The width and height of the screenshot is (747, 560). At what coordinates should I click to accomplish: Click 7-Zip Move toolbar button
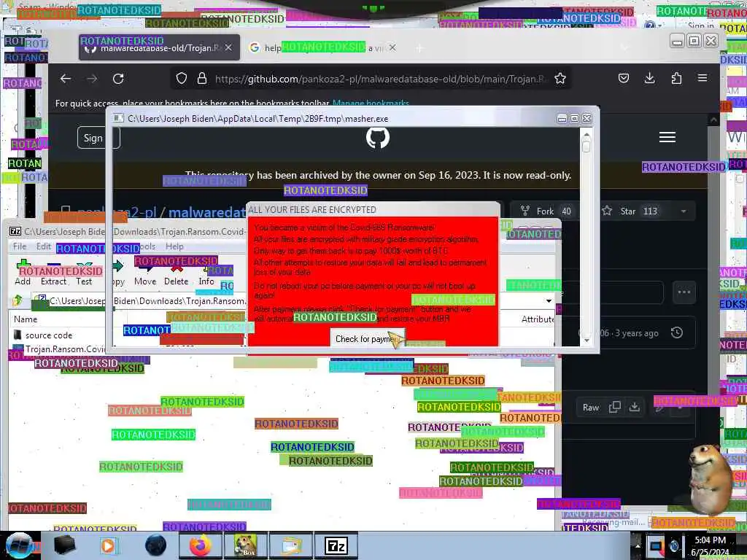click(x=145, y=273)
